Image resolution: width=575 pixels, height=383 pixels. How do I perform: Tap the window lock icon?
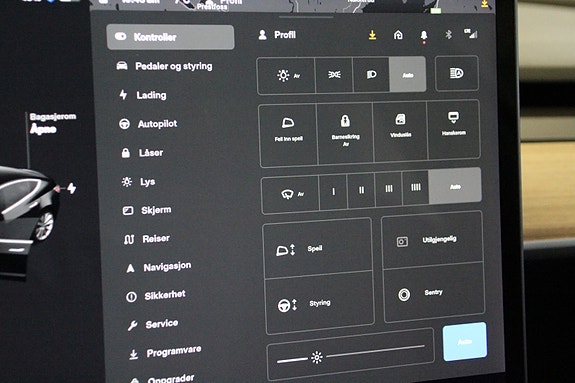pos(400,120)
